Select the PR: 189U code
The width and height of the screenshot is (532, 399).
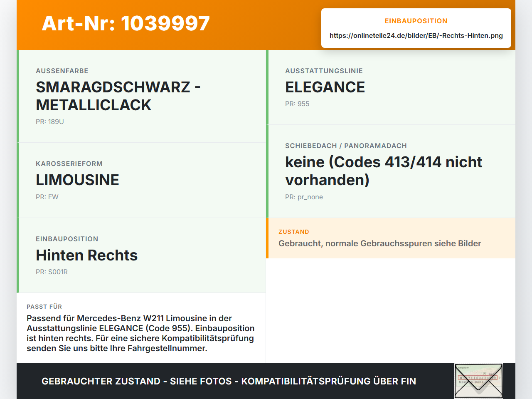pos(50,121)
